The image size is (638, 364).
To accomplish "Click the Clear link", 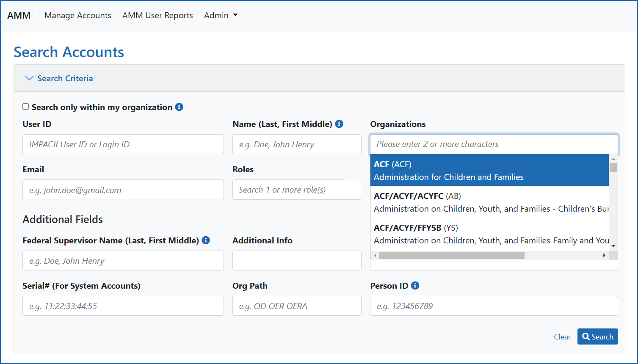I will point(562,337).
